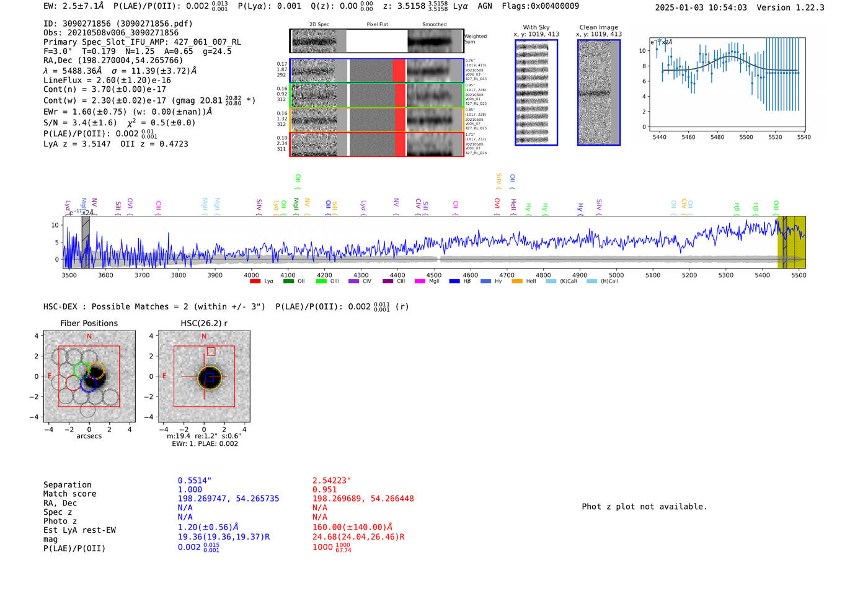Image resolution: width=868 pixels, height=591 pixels.
Task: Click the lime OIII legend swatch
Action: [x=321, y=282]
